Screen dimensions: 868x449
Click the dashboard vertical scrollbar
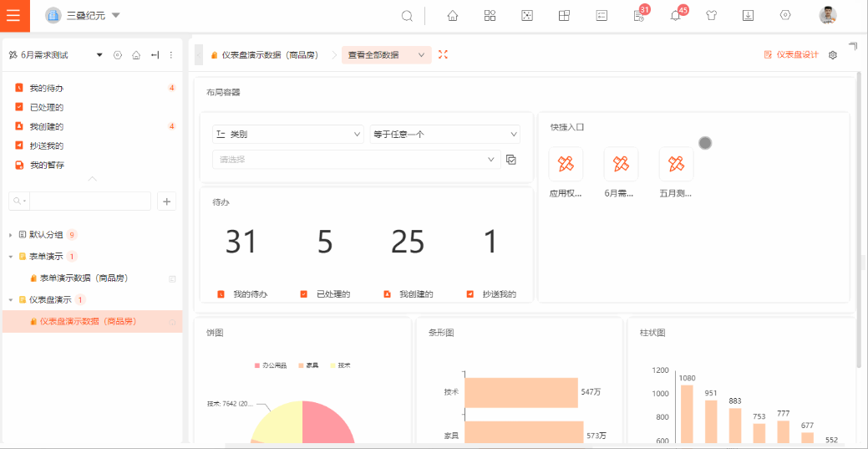click(859, 220)
